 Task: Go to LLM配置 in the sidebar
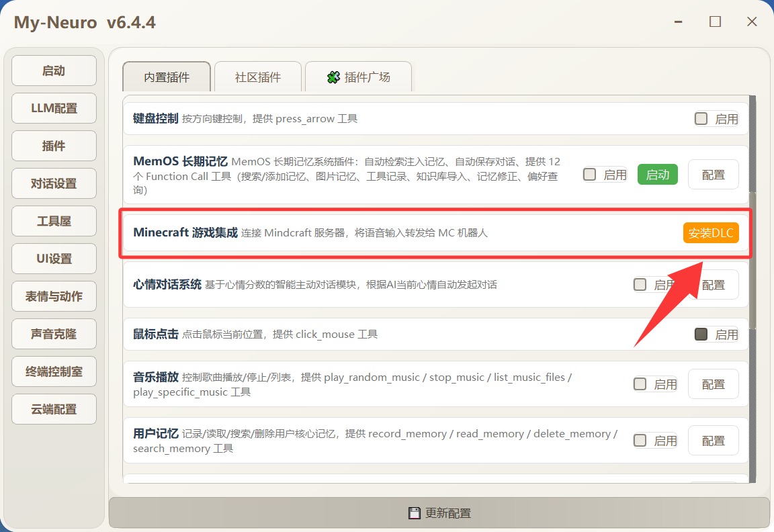[54, 108]
